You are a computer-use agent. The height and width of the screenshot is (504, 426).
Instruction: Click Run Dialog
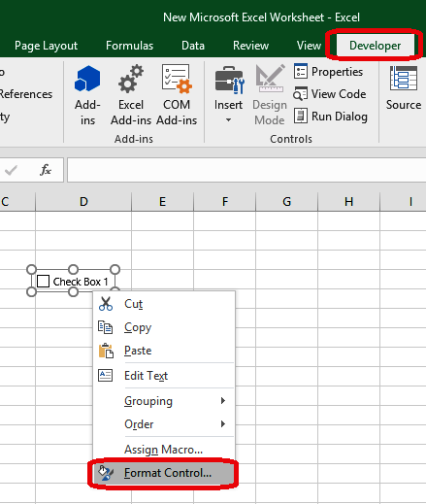coord(331,117)
